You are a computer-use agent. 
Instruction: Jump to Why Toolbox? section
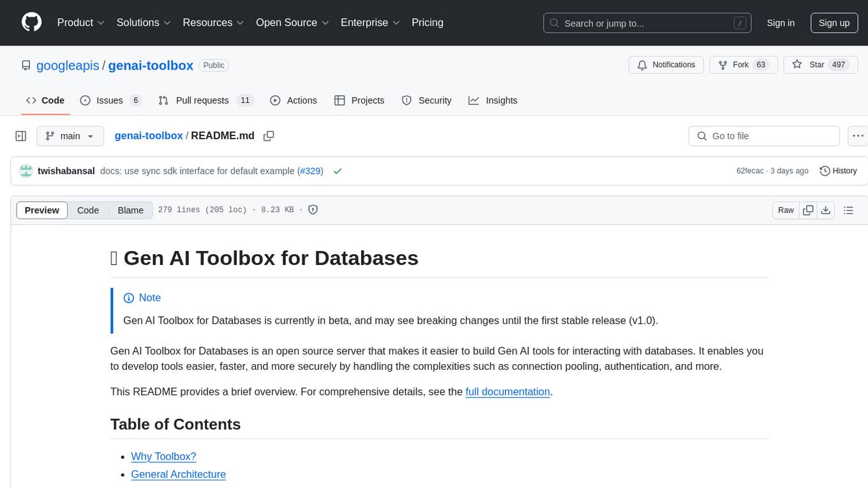[163, 456]
